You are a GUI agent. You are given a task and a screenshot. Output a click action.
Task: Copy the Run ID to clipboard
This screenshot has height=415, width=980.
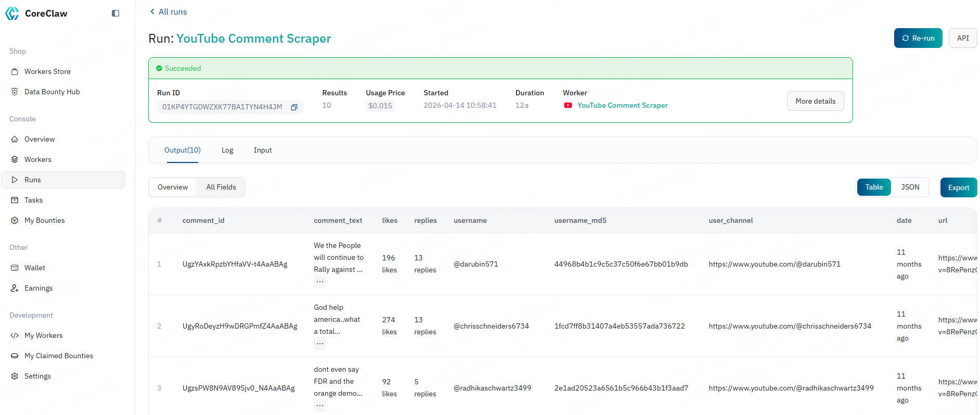click(x=294, y=107)
